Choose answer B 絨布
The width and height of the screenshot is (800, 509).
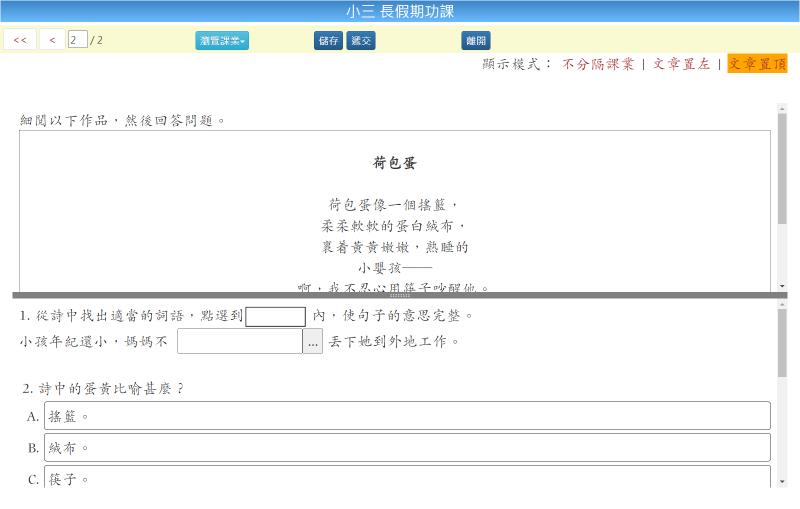[407, 447]
